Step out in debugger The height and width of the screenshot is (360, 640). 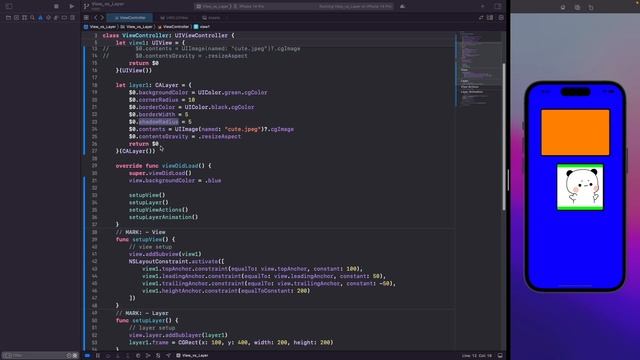(128, 356)
